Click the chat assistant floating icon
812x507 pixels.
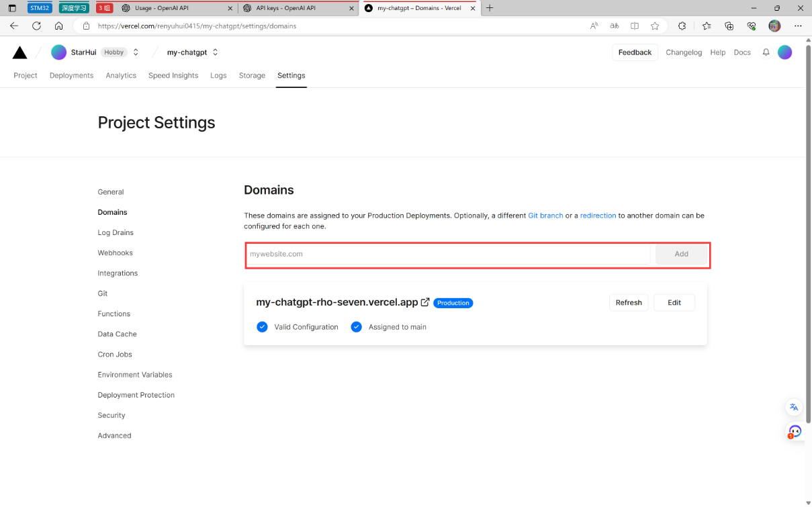[x=795, y=432]
